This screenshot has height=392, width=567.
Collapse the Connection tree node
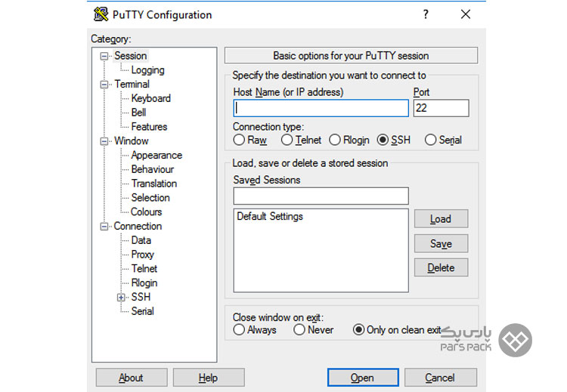104,227
